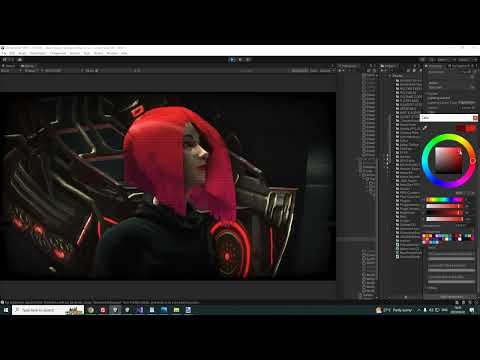The image size is (480, 360).
Task: Click the Alpha slider at bottom
Action: (445, 219)
